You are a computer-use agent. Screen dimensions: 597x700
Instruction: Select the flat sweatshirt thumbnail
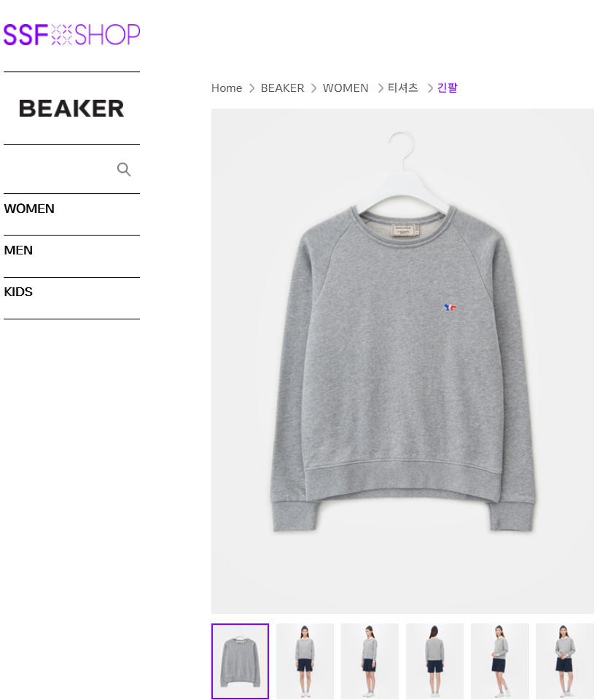(x=240, y=661)
